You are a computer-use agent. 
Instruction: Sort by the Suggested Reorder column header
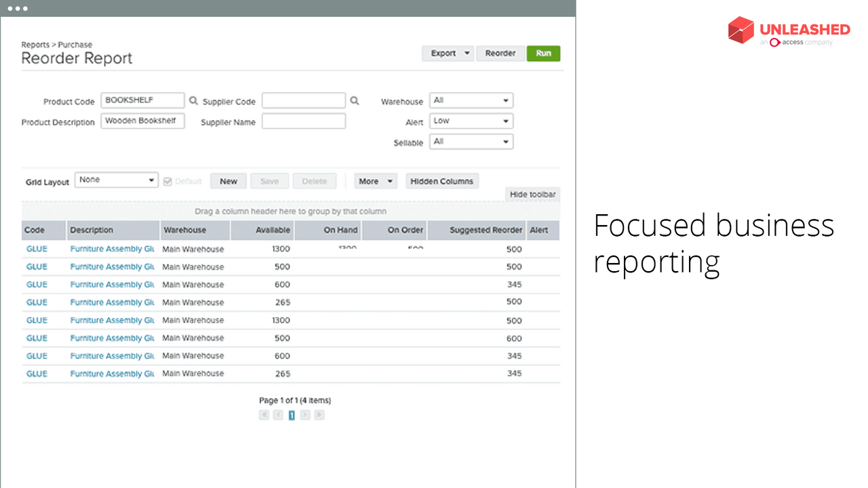(x=477, y=230)
